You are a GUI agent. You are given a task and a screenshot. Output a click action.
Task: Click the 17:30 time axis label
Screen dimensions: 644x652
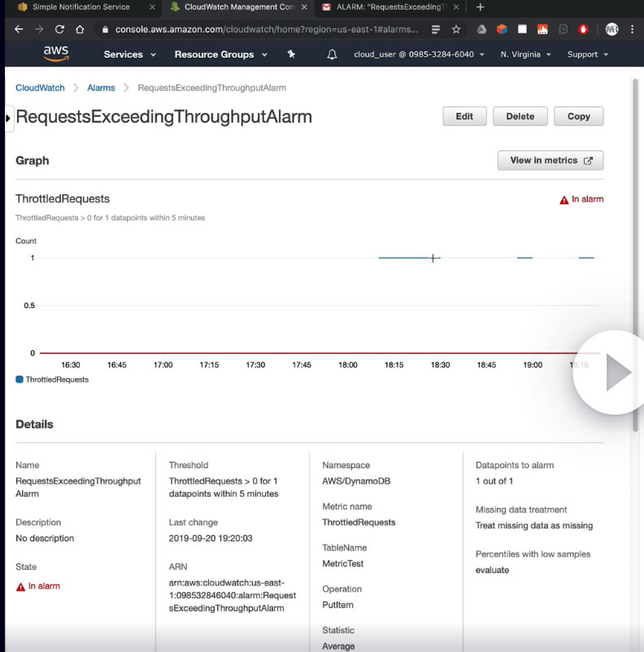point(255,365)
